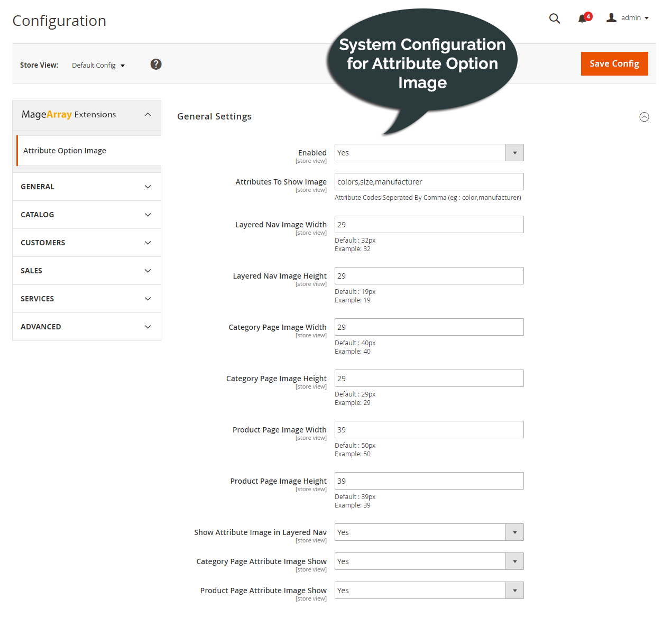Click the help question mark icon
Viewport: 672px width, 627px height.
tap(156, 64)
